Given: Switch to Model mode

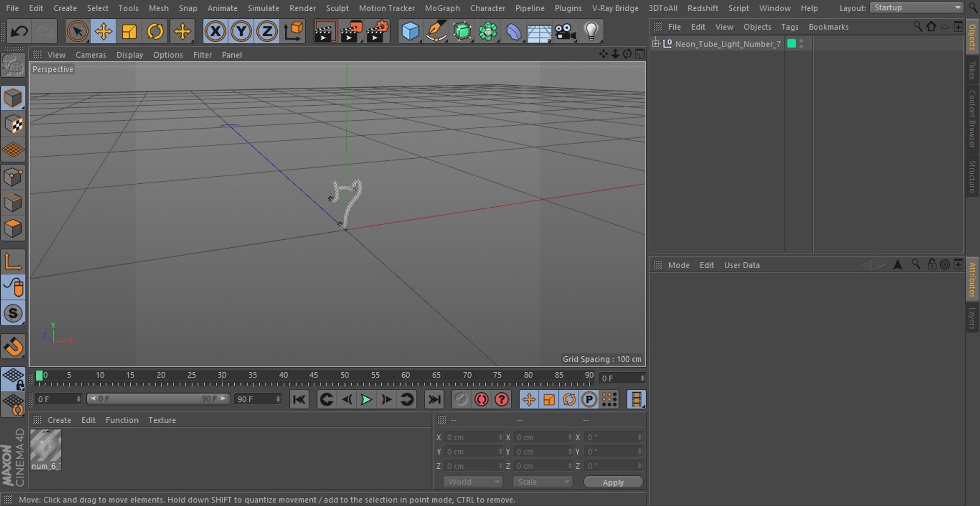Looking at the screenshot, I should [x=13, y=98].
